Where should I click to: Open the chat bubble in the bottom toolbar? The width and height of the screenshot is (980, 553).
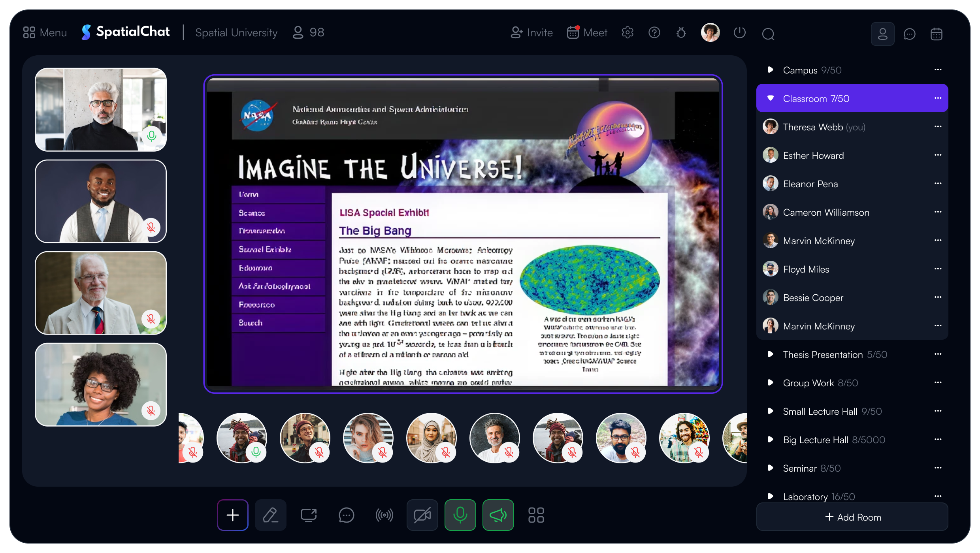[347, 515]
